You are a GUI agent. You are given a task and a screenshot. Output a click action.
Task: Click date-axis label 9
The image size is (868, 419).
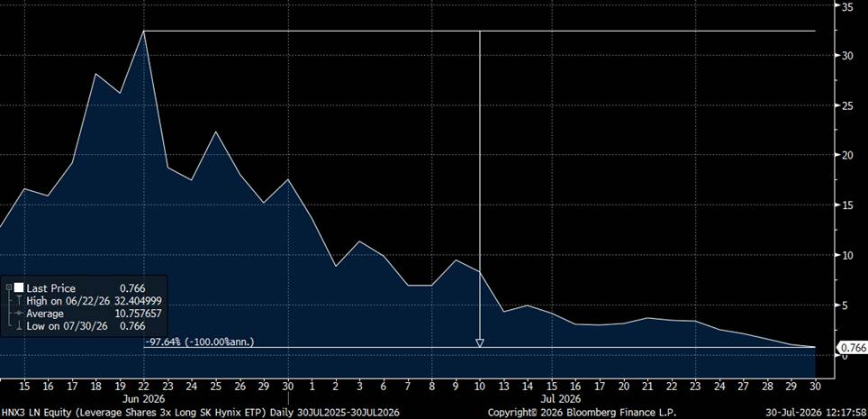456,386
